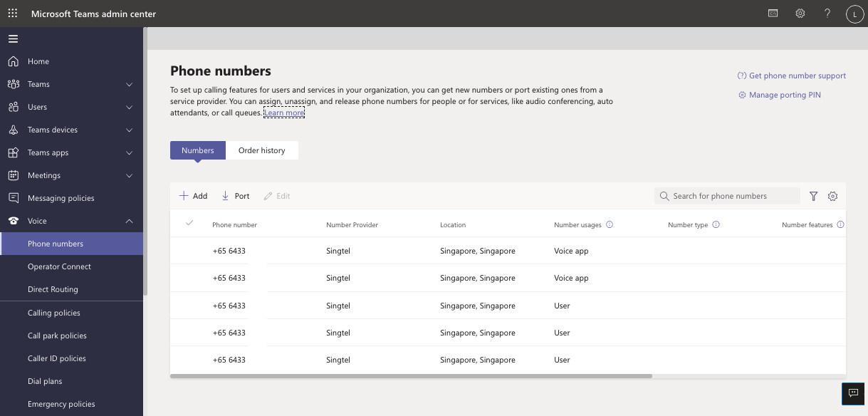The width and height of the screenshot is (868, 416).
Task: Open the filter funnel icon
Action: [x=814, y=196]
